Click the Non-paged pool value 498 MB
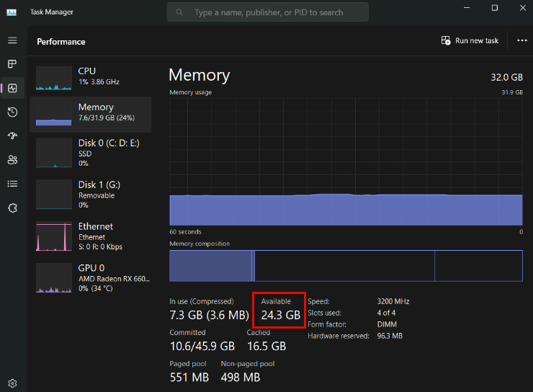The height and width of the screenshot is (392, 533). pos(241,378)
